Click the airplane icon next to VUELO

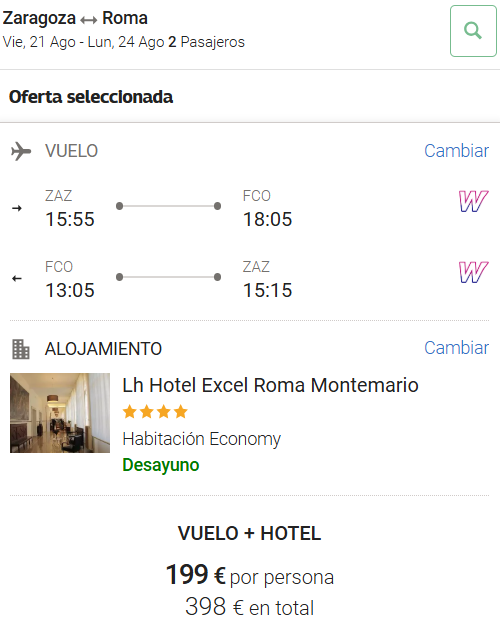21,151
